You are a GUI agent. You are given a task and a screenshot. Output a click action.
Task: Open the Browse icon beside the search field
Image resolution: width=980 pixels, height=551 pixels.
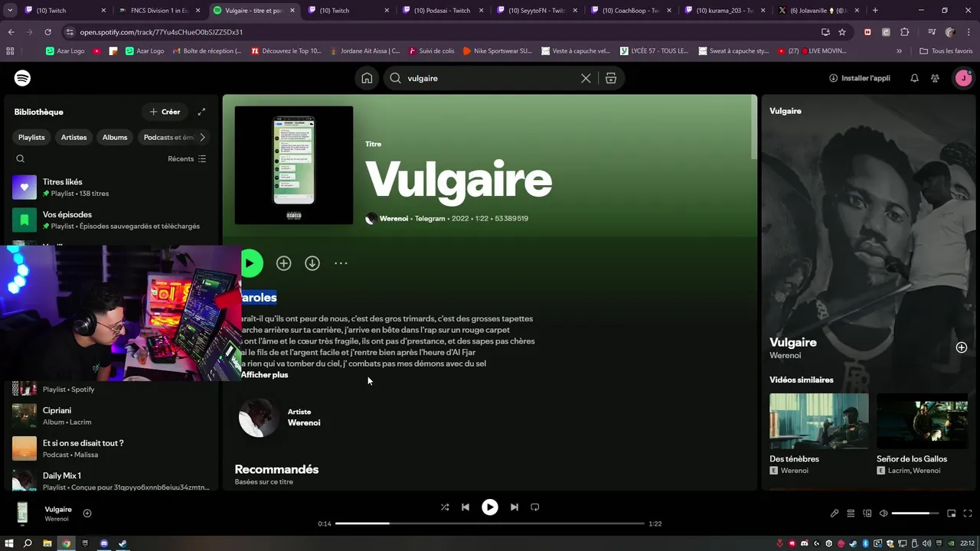(611, 78)
